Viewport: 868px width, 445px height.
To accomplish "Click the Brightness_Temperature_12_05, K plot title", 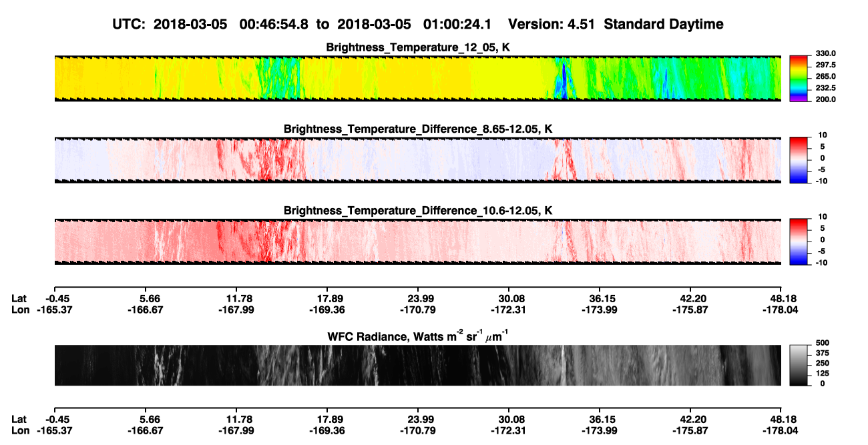I will (417, 47).
